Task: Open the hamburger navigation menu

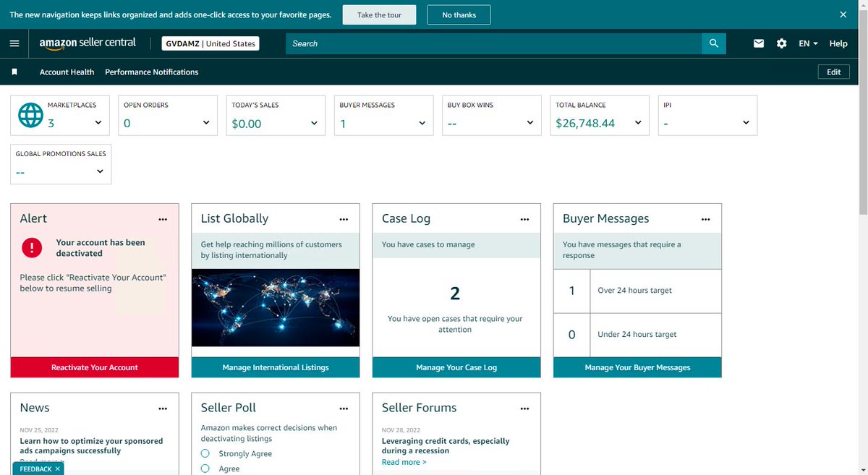Action: click(14, 43)
